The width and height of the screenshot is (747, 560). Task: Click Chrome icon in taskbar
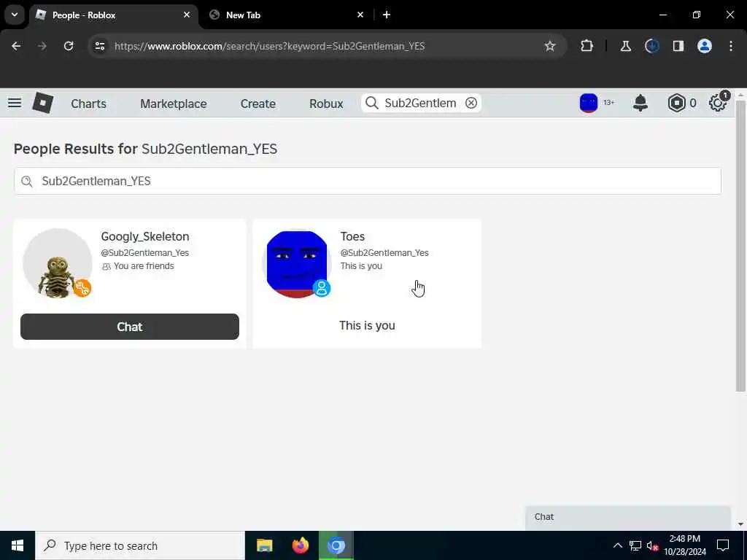tap(336, 545)
